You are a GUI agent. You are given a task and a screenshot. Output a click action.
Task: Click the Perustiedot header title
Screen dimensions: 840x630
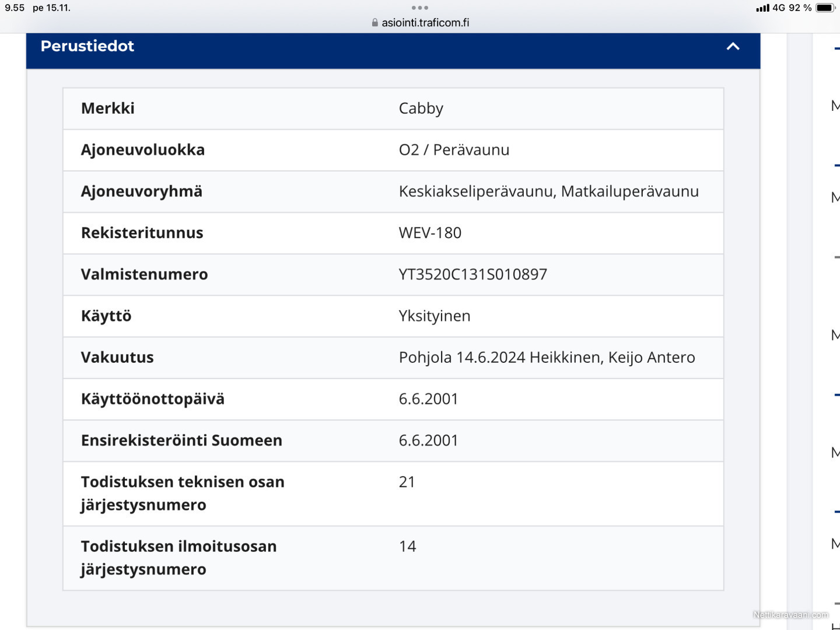coord(87,46)
